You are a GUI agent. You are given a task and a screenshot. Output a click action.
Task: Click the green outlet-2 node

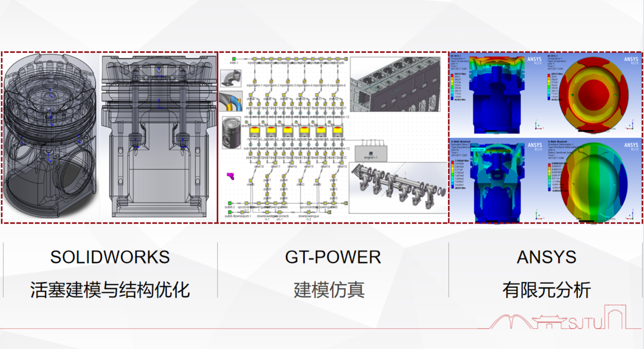(229, 203)
